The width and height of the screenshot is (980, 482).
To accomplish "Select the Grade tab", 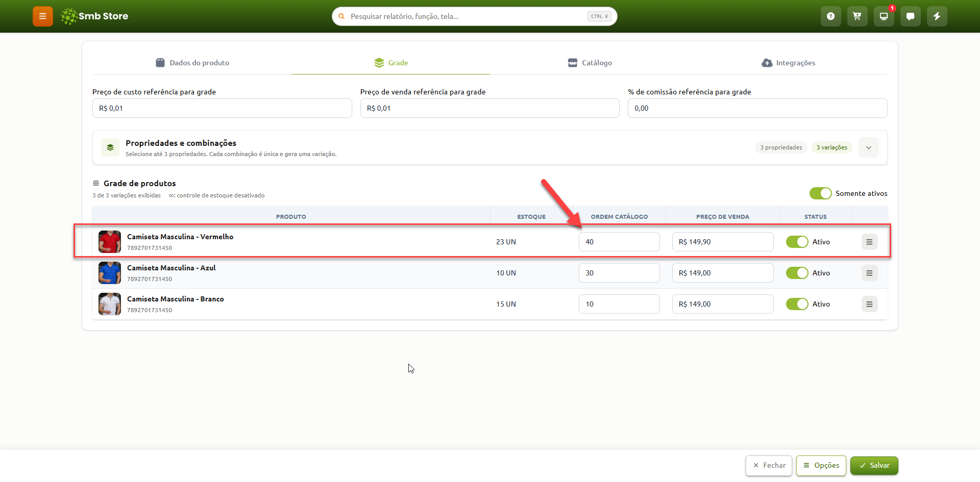I will [391, 63].
